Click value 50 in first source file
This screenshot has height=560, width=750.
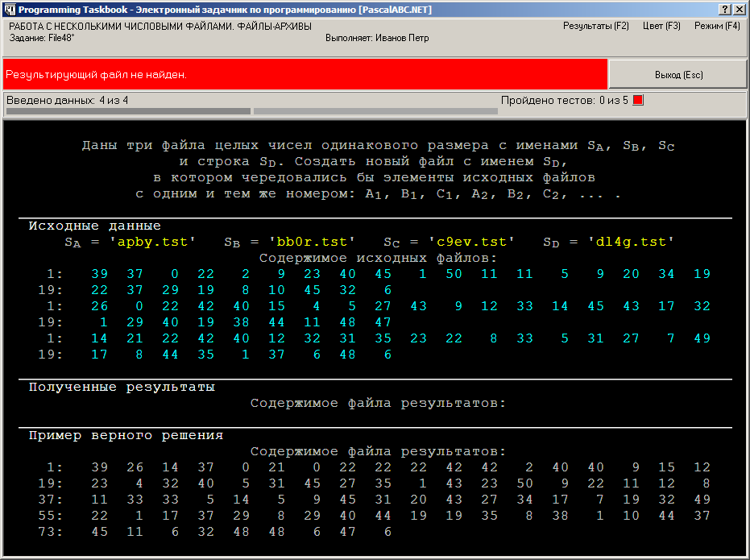(x=454, y=274)
